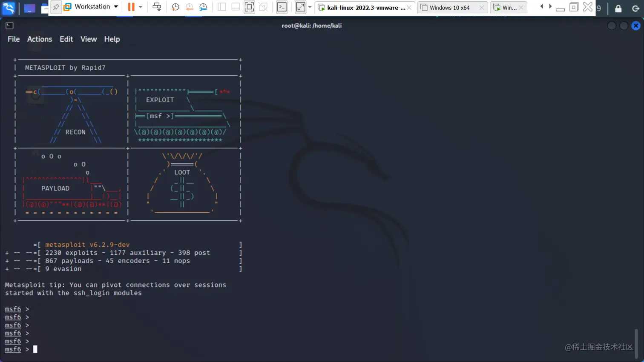The height and width of the screenshot is (362, 644).
Task: Open the Actions menu in terminal
Action: click(x=40, y=39)
